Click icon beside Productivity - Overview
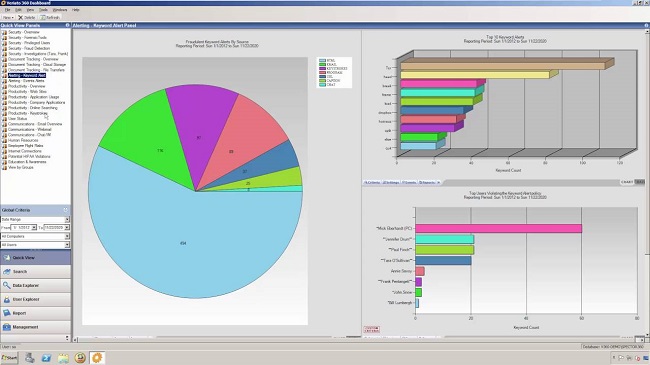This screenshot has width=650, height=365. 4,86
